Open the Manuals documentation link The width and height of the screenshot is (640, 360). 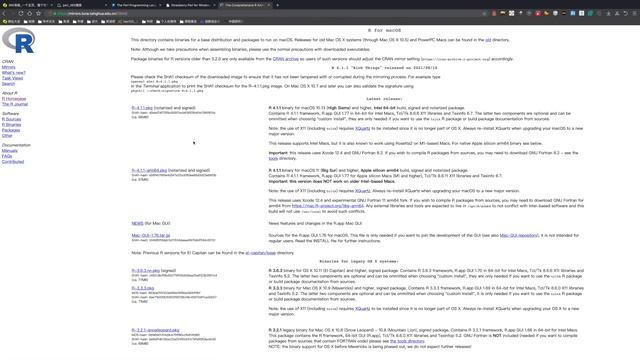click(x=9, y=151)
